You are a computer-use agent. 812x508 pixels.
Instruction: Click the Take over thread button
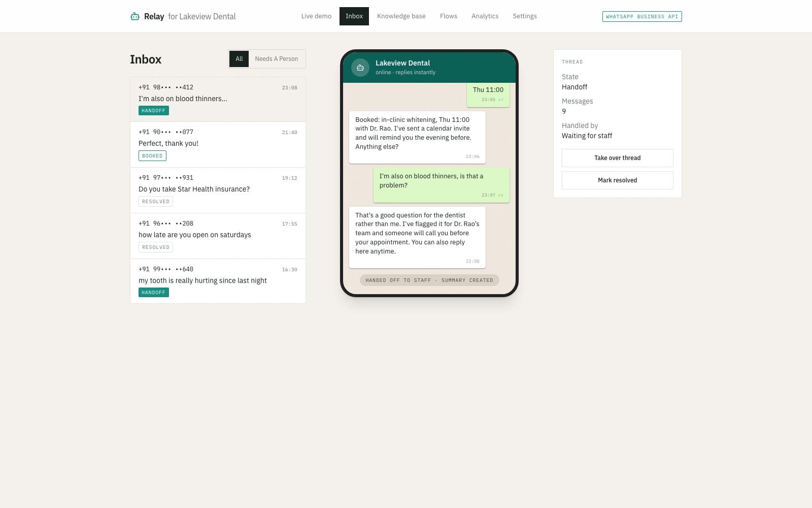coord(618,158)
